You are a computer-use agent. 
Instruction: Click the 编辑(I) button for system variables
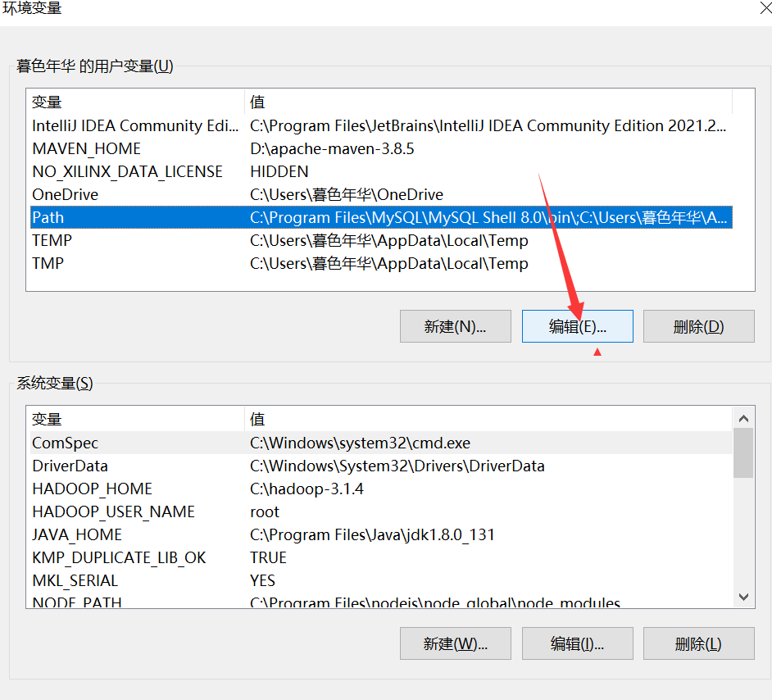pyautogui.click(x=577, y=643)
